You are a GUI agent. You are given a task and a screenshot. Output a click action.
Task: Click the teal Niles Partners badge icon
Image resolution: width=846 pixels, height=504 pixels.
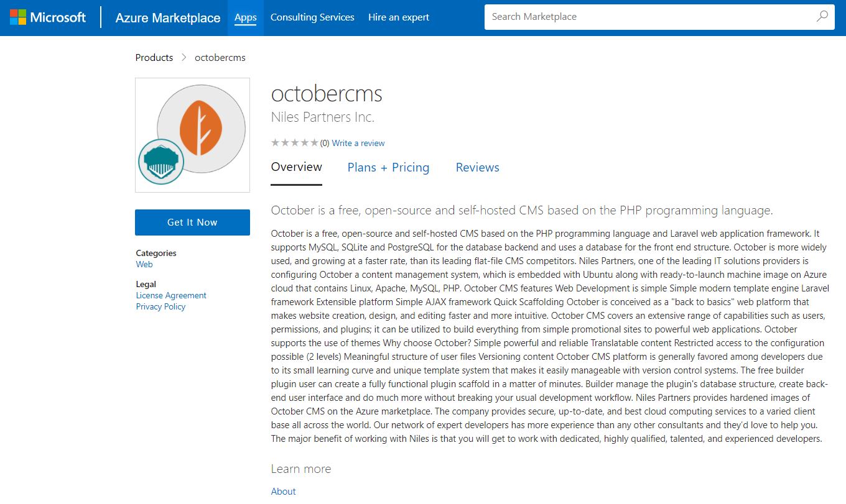(x=160, y=162)
